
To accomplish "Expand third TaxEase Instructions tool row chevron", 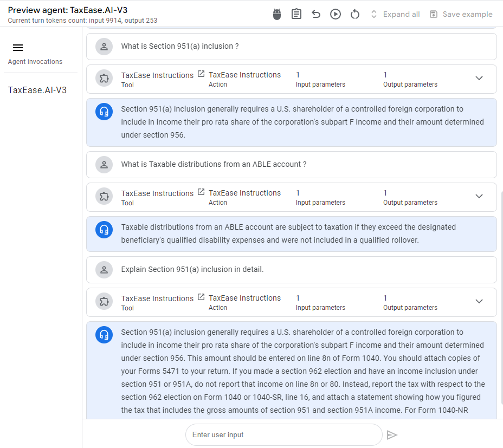I will click(479, 301).
